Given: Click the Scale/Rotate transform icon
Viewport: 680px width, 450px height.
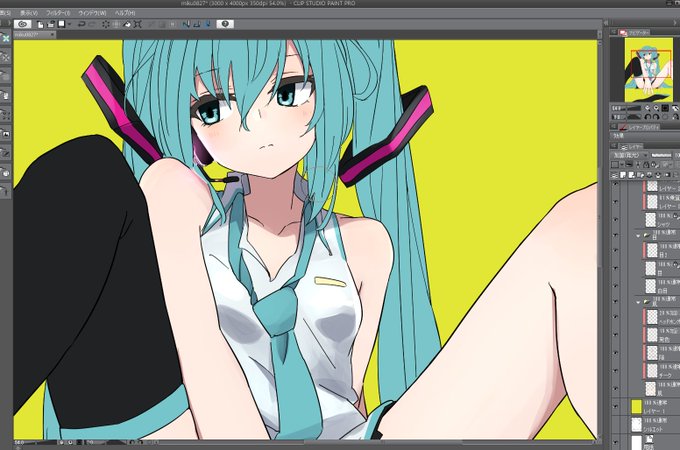Looking at the screenshot, I should click(138, 24).
